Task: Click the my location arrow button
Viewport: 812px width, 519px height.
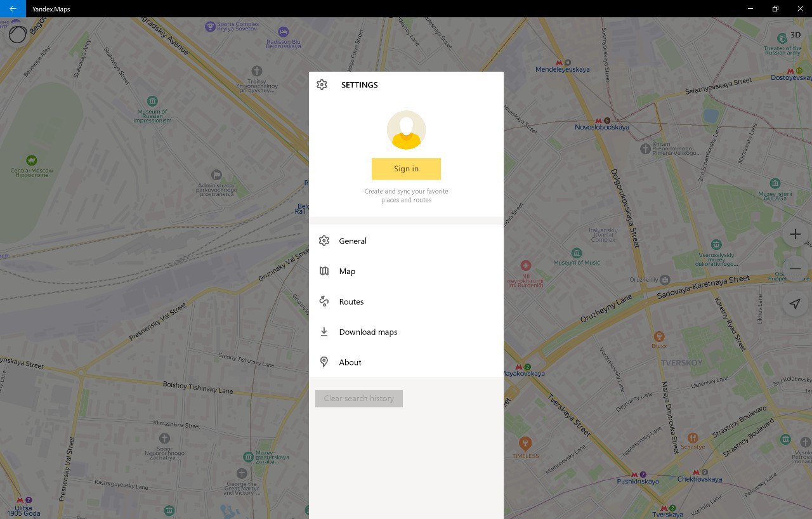Action: (x=795, y=304)
